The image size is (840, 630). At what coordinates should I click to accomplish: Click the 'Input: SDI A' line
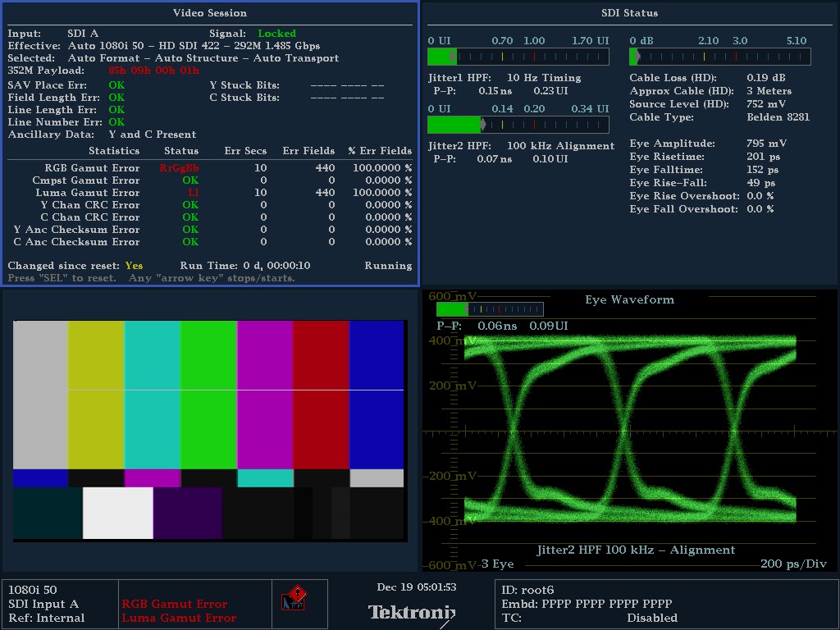53,33
